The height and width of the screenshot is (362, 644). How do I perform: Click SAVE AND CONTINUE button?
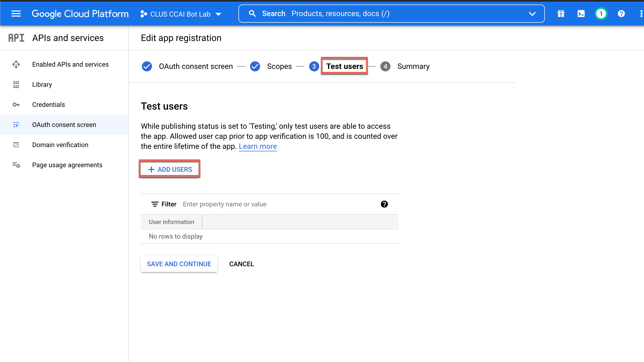click(x=179, y=264)
